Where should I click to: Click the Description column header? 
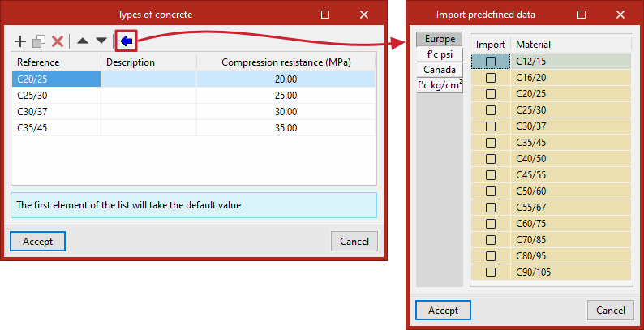[x=149, y=62]
